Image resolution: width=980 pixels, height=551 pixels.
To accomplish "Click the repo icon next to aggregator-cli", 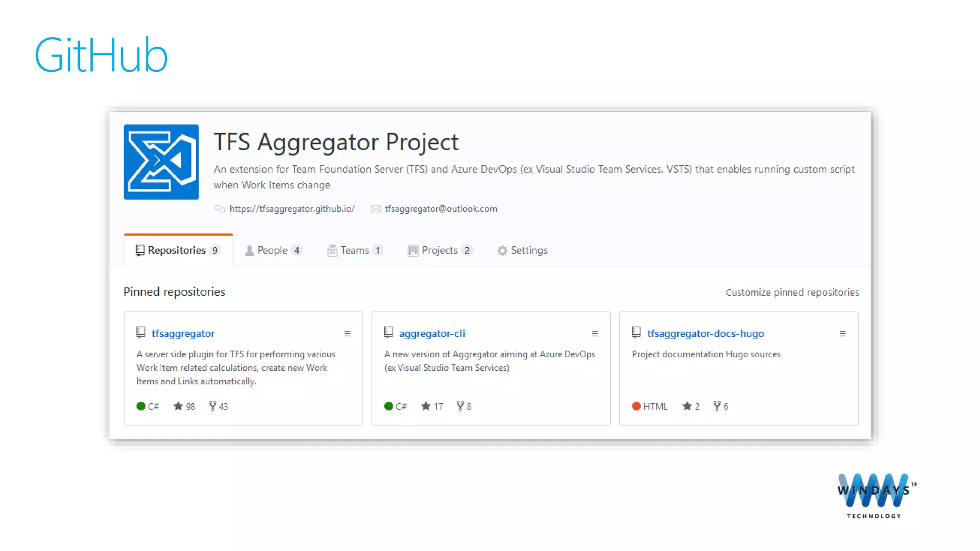I will [x=389, y=332].
